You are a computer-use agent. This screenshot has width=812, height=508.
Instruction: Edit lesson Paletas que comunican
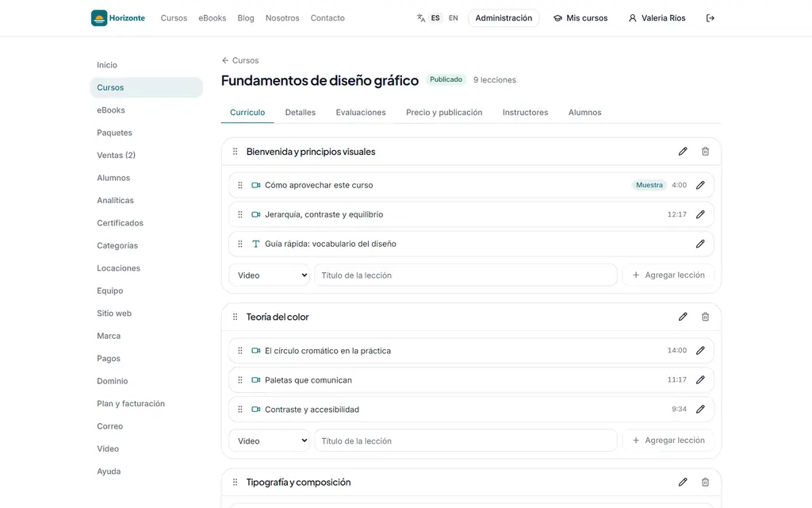700,380
